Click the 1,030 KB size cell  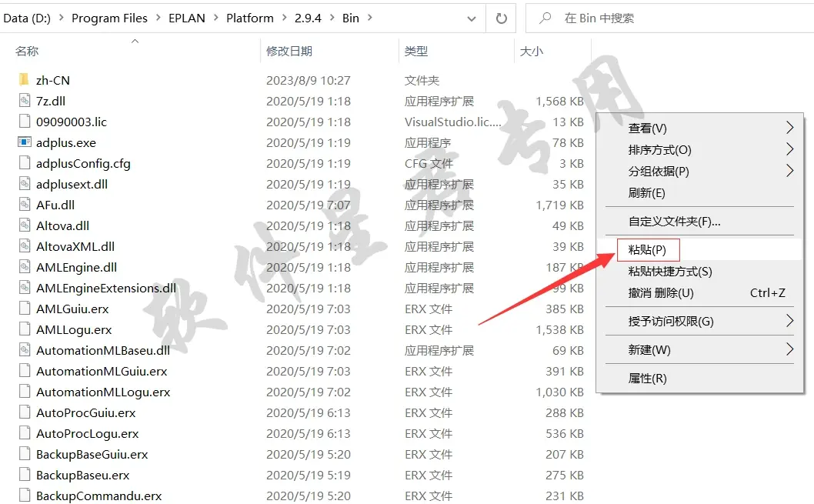559,392
